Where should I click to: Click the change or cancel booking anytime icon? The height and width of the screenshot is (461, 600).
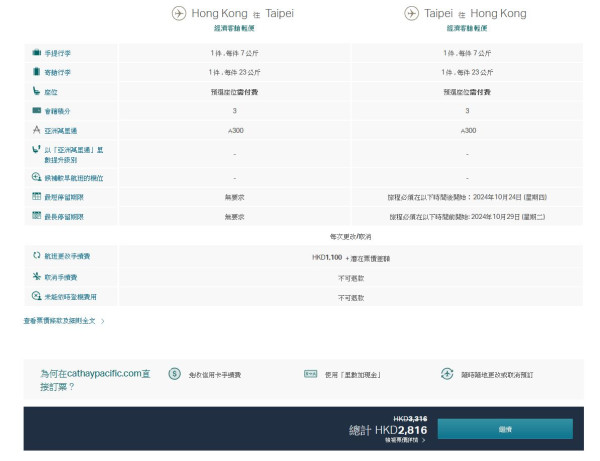(446, 374)
